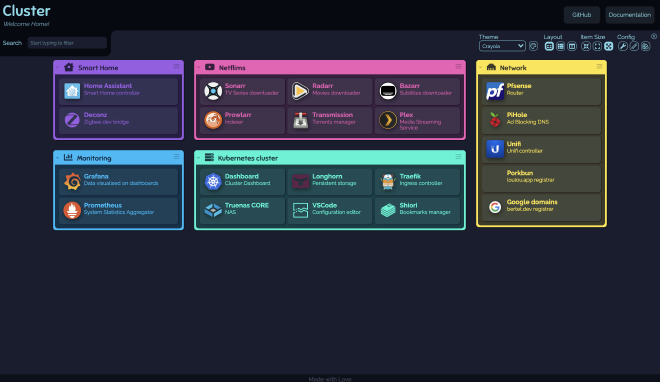Click the VSCode configuration editor icon

pos(301,210)
